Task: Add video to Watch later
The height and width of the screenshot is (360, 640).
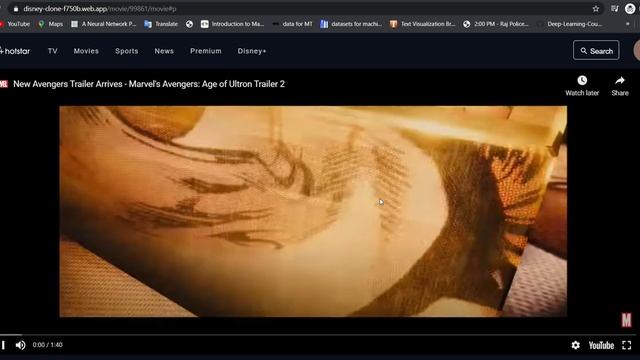Action: [582, 85]
